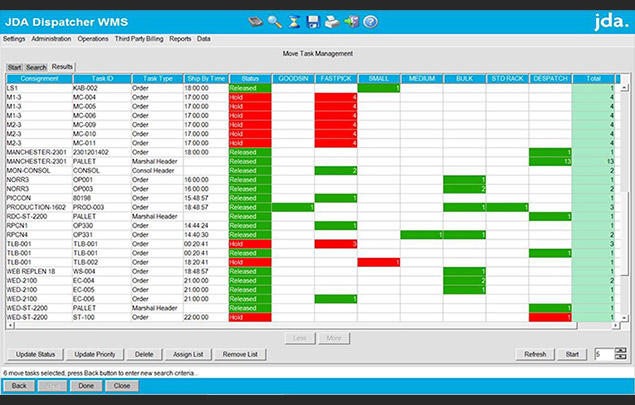Click the Refresh button
The height and width of the screenshot is (405, 635).
(535, 354)
